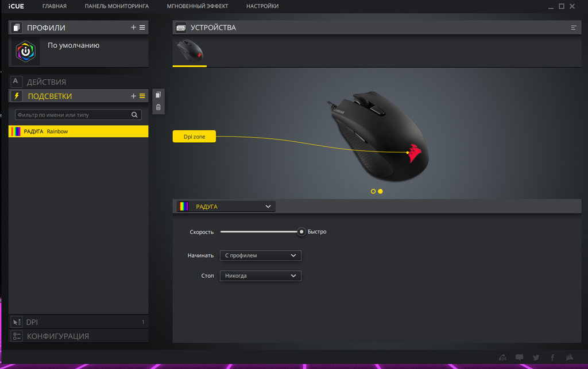
Task: Open the Начинать dropdown
Action: pyautogui.click(x=261, y=255)
